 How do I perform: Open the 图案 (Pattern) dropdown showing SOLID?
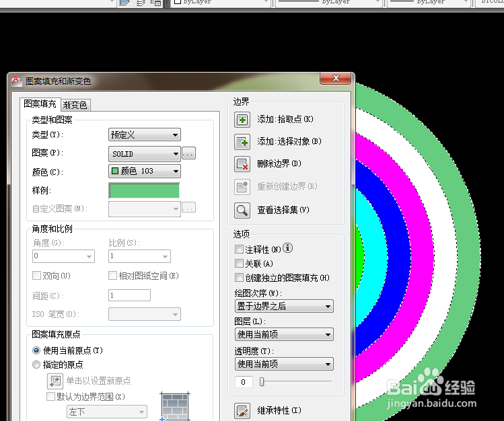pos(144,154)
